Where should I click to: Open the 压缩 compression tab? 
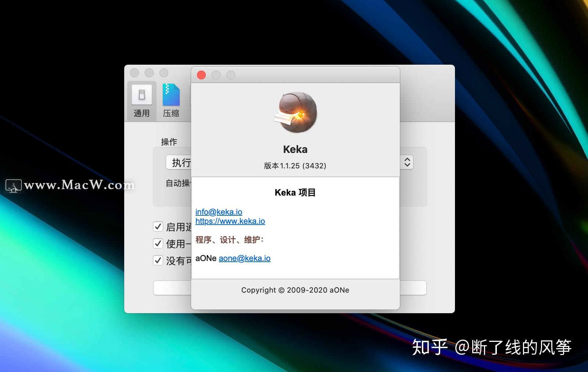[x=171, y=101]
